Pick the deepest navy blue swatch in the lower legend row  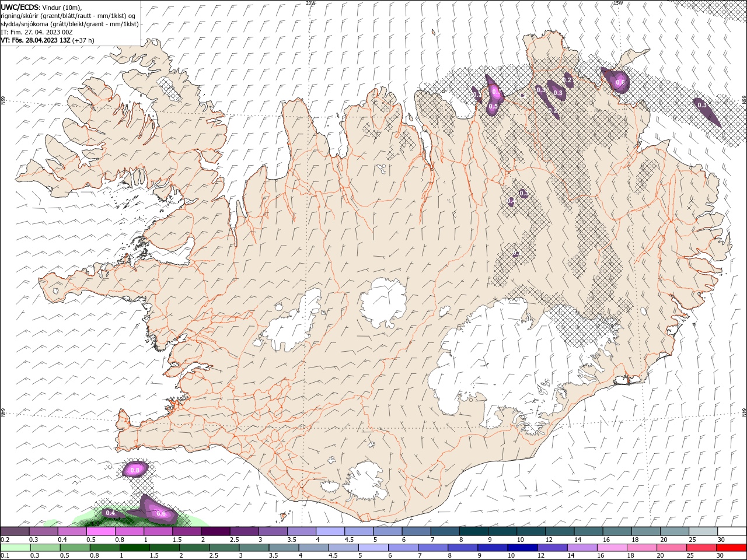pos(522,548)
